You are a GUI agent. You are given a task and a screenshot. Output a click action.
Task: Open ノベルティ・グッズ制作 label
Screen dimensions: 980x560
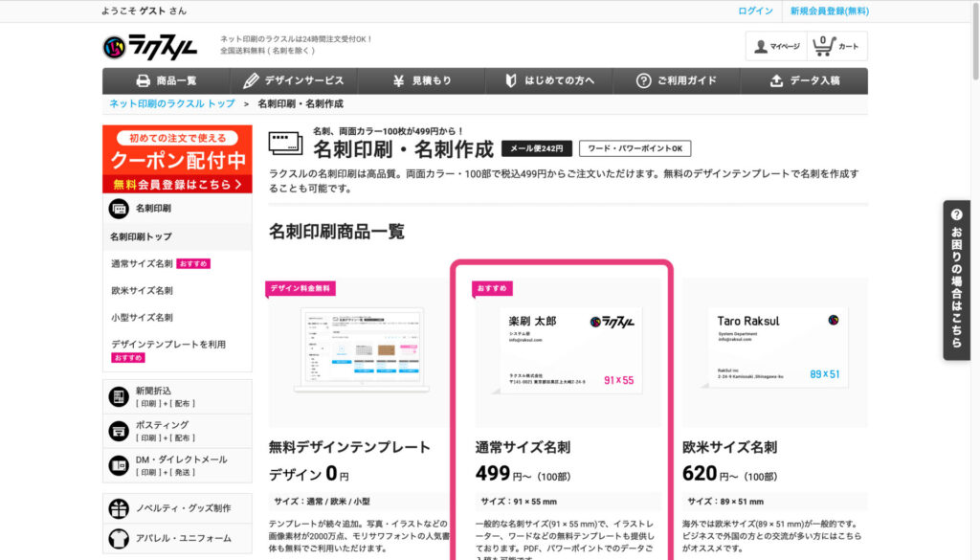point(183,508)
